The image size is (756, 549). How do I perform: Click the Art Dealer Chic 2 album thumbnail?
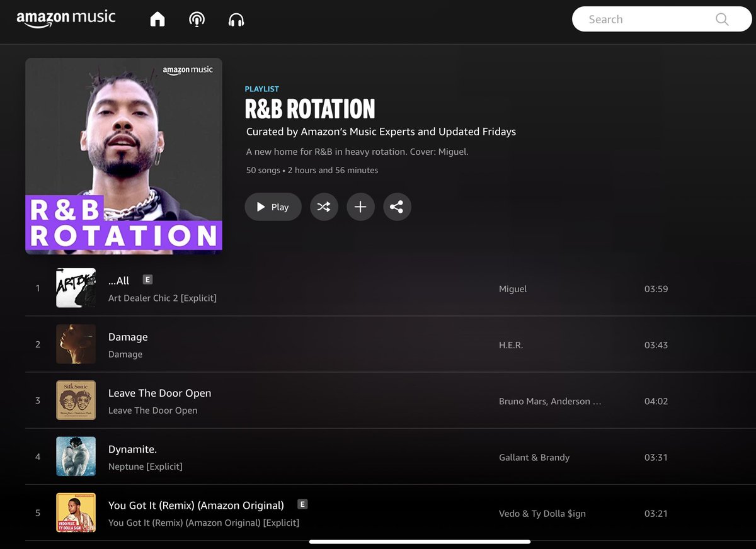click(x=76, y=288)
